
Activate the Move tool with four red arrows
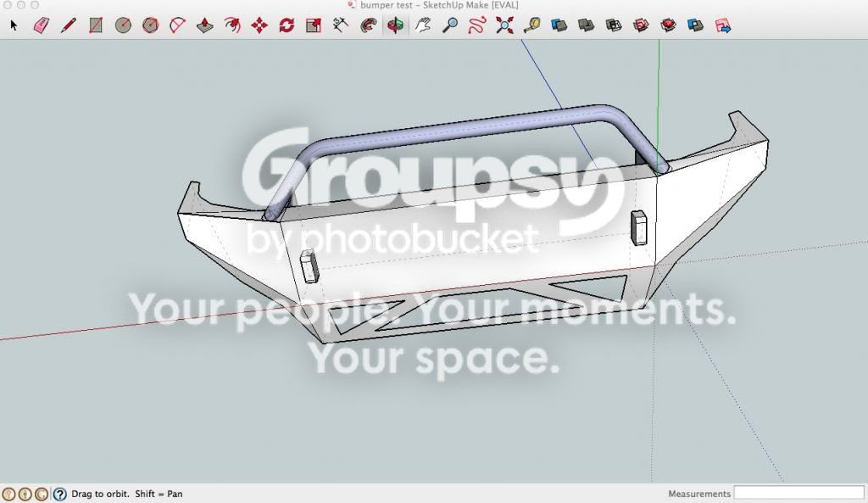click(259, 25)
